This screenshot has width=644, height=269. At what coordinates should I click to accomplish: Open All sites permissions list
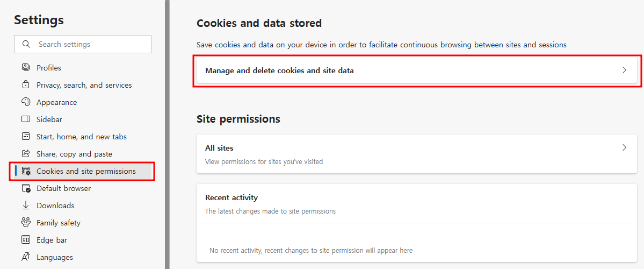(x=417, y=154)
